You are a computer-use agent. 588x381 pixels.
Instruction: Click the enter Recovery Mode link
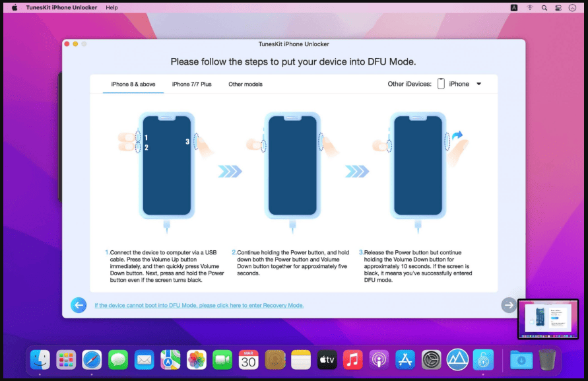199,305
